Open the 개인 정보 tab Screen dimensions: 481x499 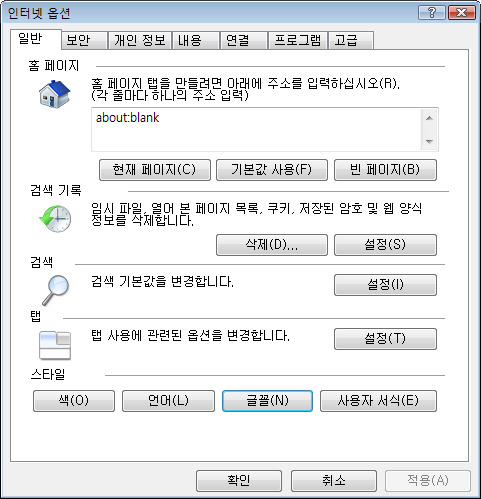(x=140, y=40)
